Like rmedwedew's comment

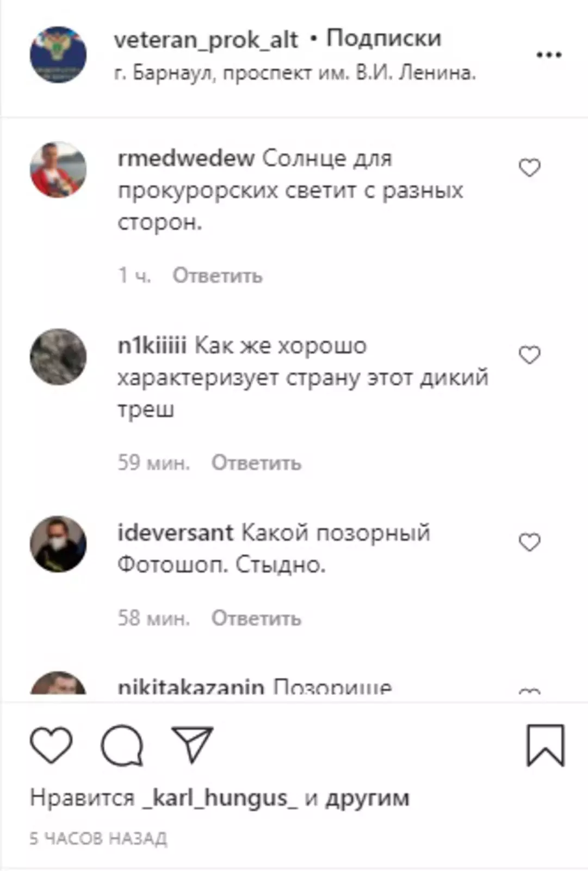coord(530,168)
